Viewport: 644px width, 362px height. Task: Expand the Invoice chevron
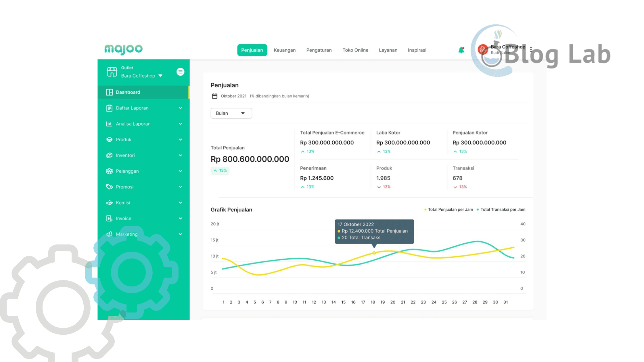(x=180, y=219)
